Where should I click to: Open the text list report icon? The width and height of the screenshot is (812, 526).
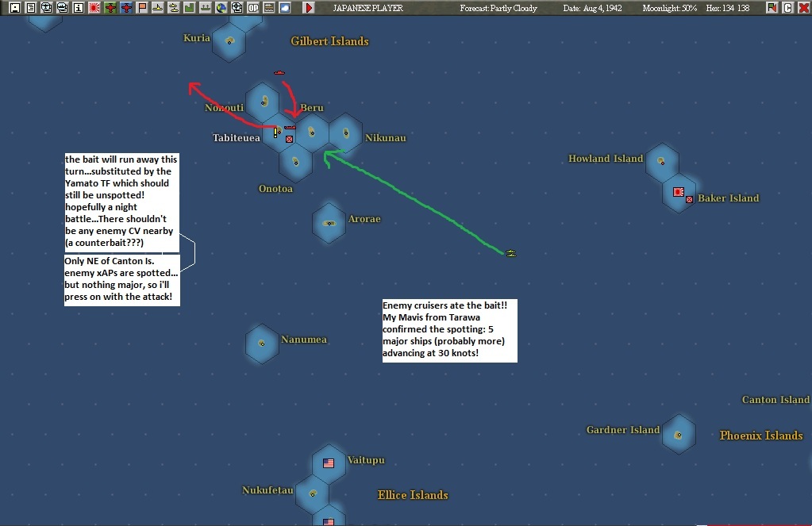[x=30, y=8]
